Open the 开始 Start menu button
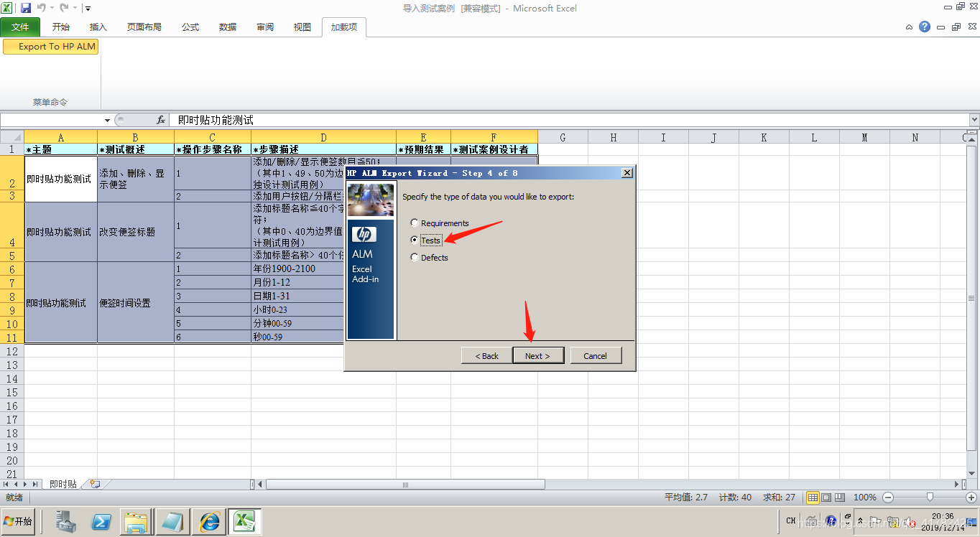 pos(18,522)
